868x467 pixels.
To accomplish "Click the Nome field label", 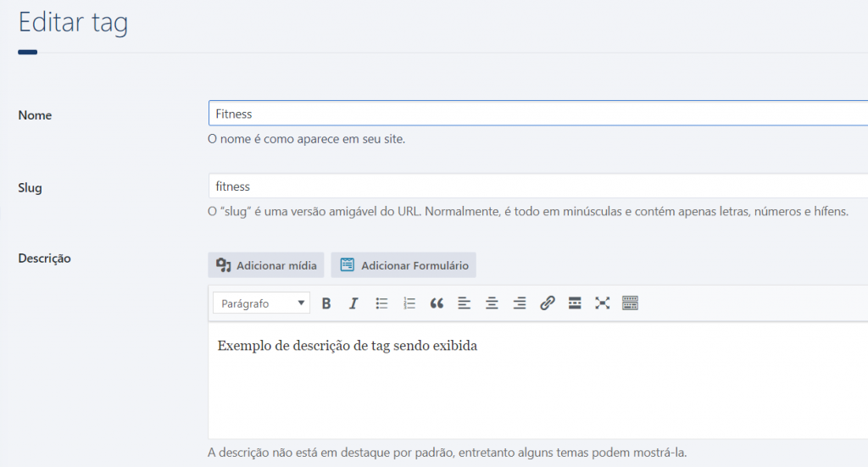I will coord(35,115).
